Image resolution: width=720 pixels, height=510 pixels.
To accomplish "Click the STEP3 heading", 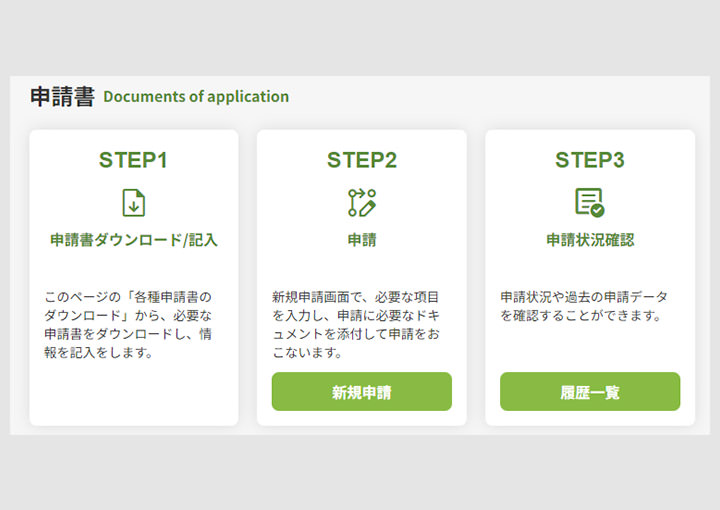I will (x=589, y=160).
